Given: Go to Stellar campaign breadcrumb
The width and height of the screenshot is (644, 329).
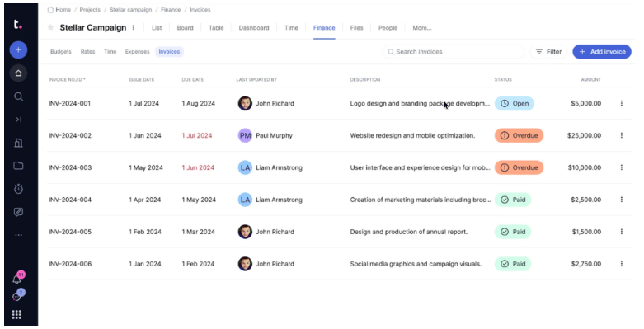Looking at the screenshot, I should click(x=130, y=9).
